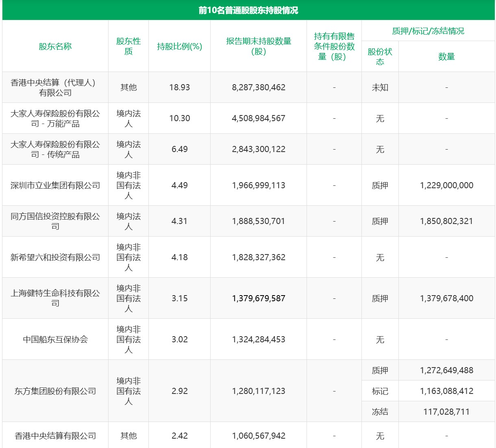This screenshot has height=448, width=496.
Task: Click the 未知 share status cell
Action: click(x=380, y=87)
